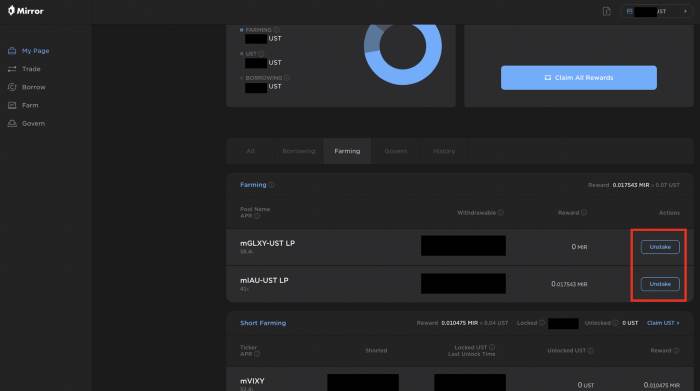Unstake the mGLXY-UST LP position
The image size is (700, 391).
point(660,247)
